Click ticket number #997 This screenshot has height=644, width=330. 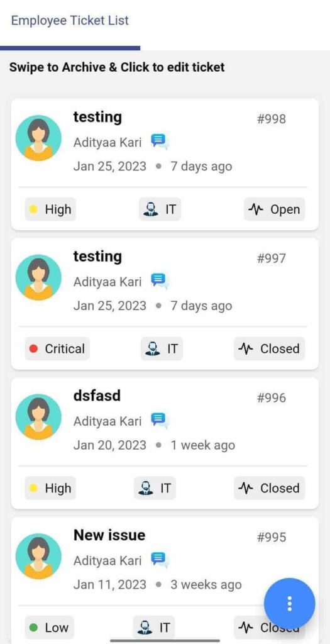tap(272, 258)
